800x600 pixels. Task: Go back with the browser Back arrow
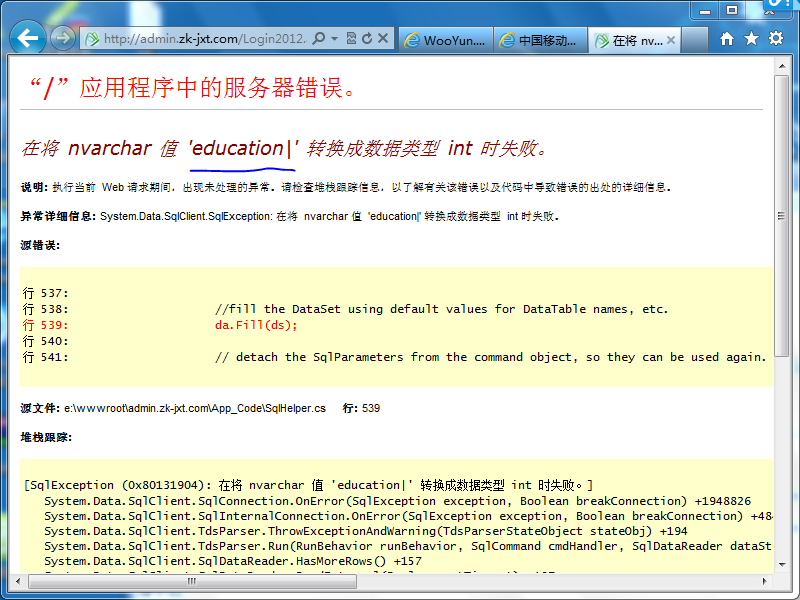pos(28,38)
